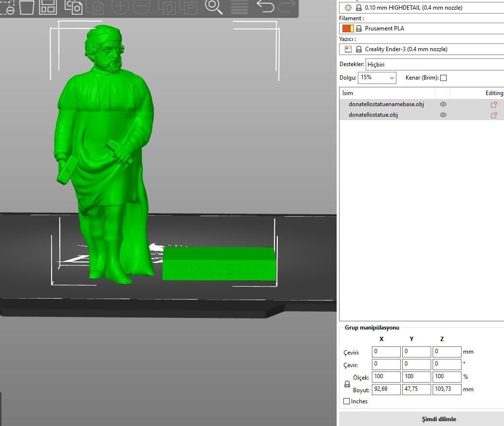The height and width of the screenshot is (426, 504).
Task: Click the Redo arrow icon
Action: [286, 6]
